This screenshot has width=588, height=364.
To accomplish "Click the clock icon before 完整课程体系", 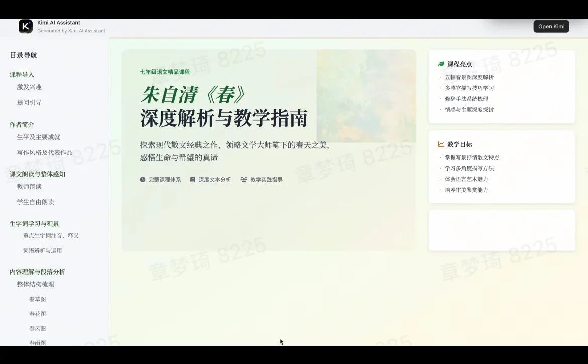I will tap(142, 179).
